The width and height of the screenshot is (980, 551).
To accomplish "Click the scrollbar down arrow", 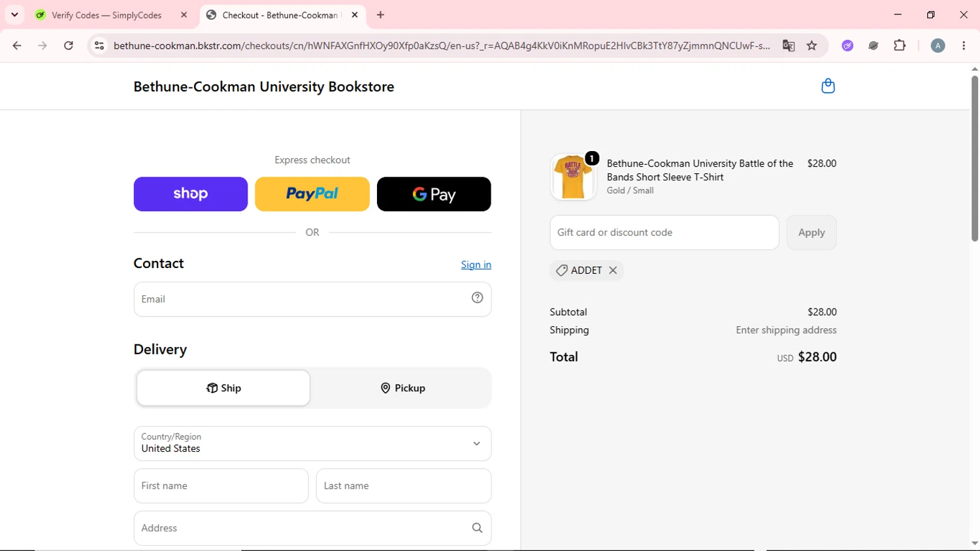I will click(x=975, y=544).
